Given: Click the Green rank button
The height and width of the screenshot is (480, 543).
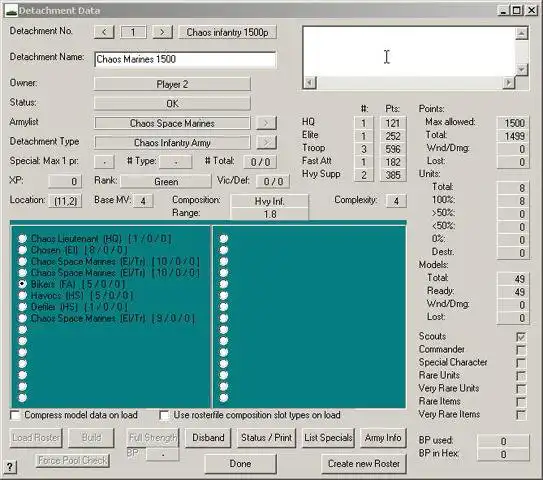Looking at the screenshot, I should pos(166,181).
